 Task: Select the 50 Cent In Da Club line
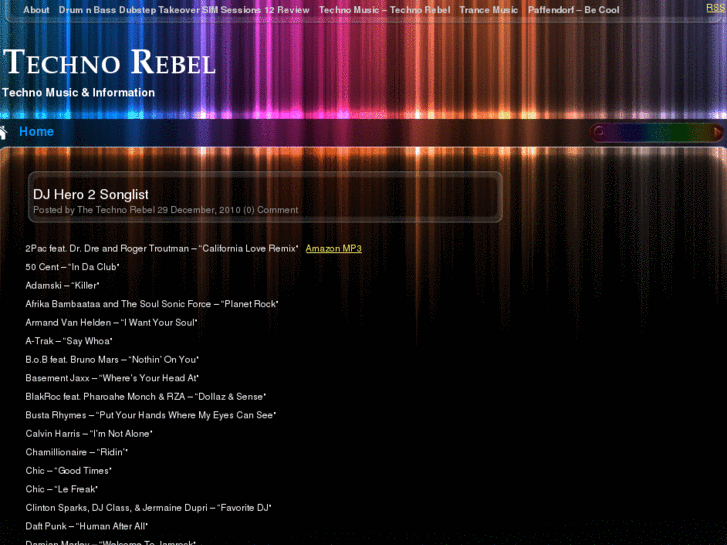pyautogui.click(x=72, y=267)
